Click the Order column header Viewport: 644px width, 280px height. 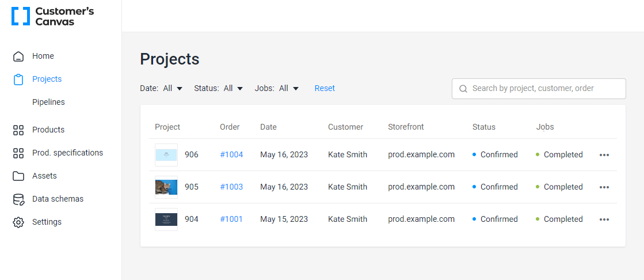tap(230, 127)
